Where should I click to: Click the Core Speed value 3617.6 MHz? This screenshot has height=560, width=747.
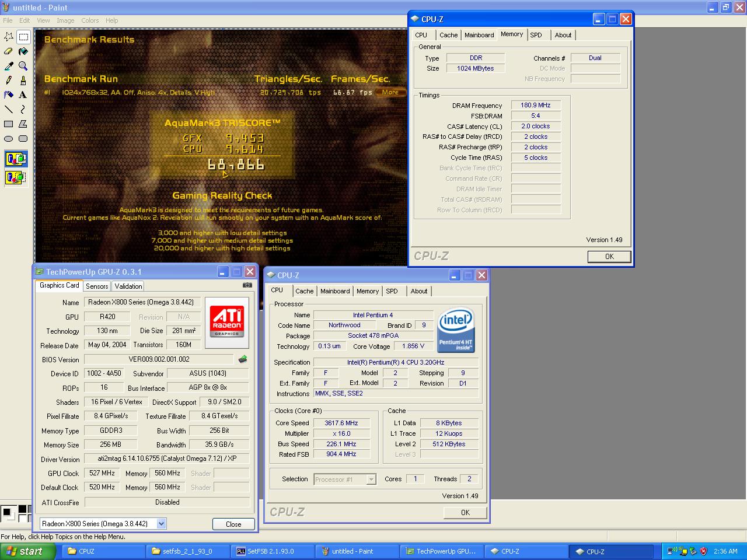341,423
